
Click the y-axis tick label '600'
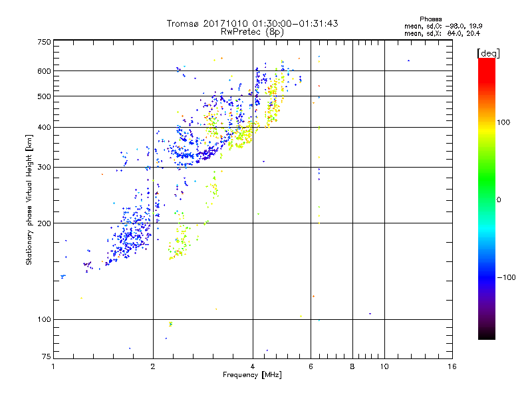(44, 71)
